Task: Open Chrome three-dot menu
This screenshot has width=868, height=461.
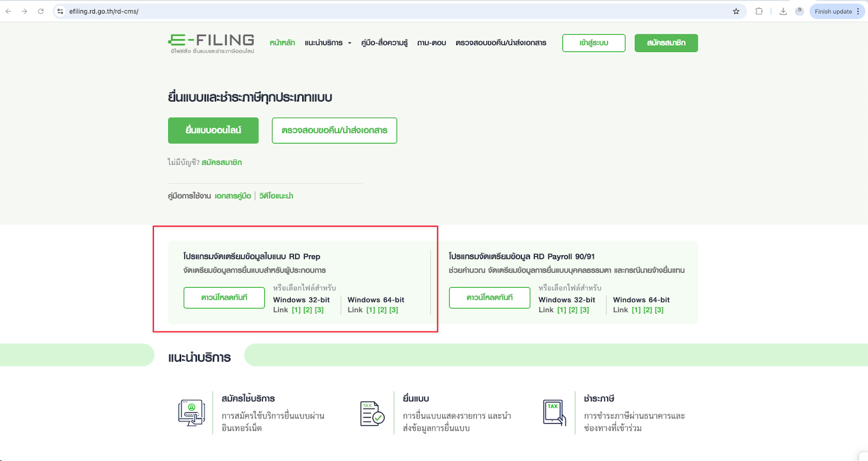Action: tap(858, 11)
